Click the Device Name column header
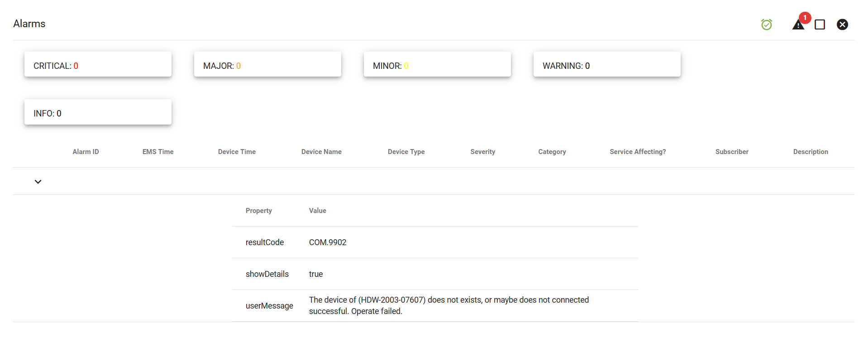The image size is (868, 343). click(321, 152)
